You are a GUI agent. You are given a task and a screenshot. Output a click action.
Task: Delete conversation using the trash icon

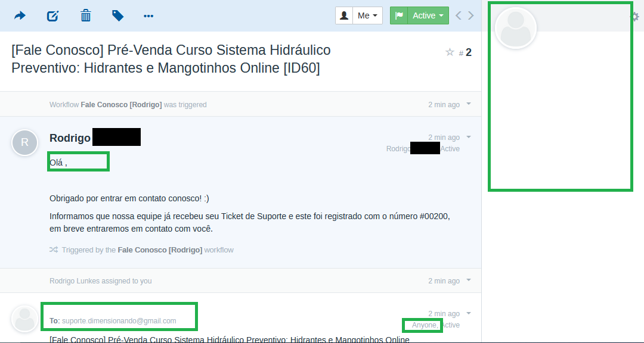point(85,15)
